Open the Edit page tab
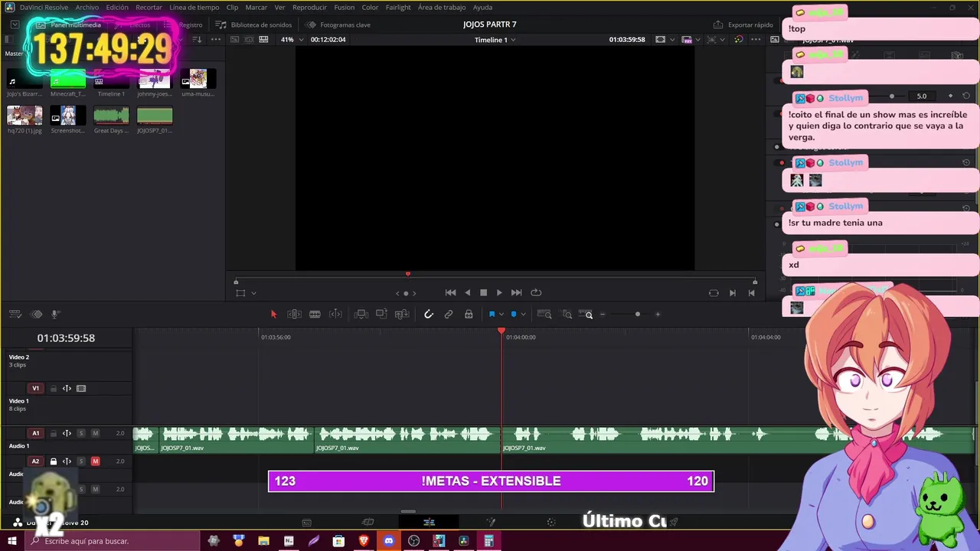This screenshot has height=551, width=980. point(429,523)
